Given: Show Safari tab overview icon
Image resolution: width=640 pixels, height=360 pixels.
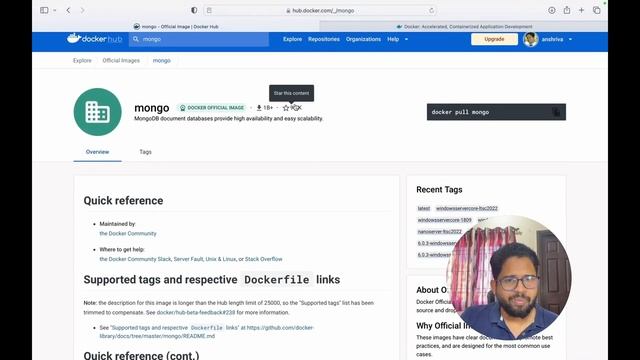Looking at the screenshot, I should [x=596, y=11].
